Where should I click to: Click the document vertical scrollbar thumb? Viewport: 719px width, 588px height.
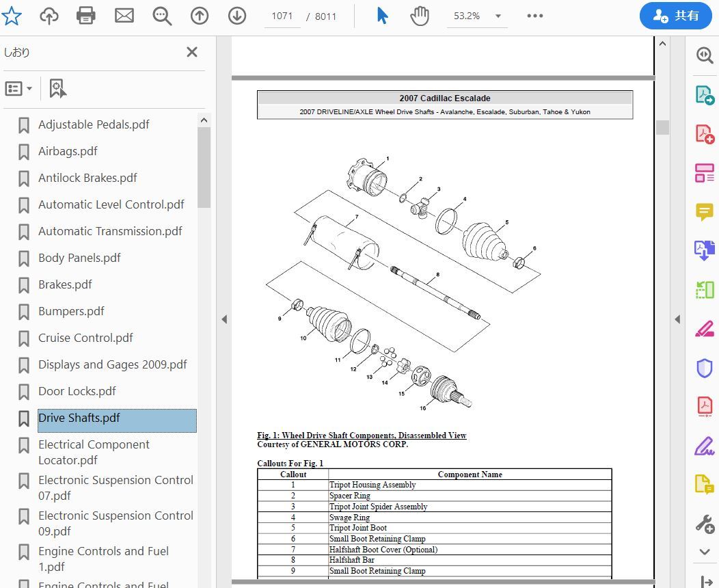tap(662, 127)
